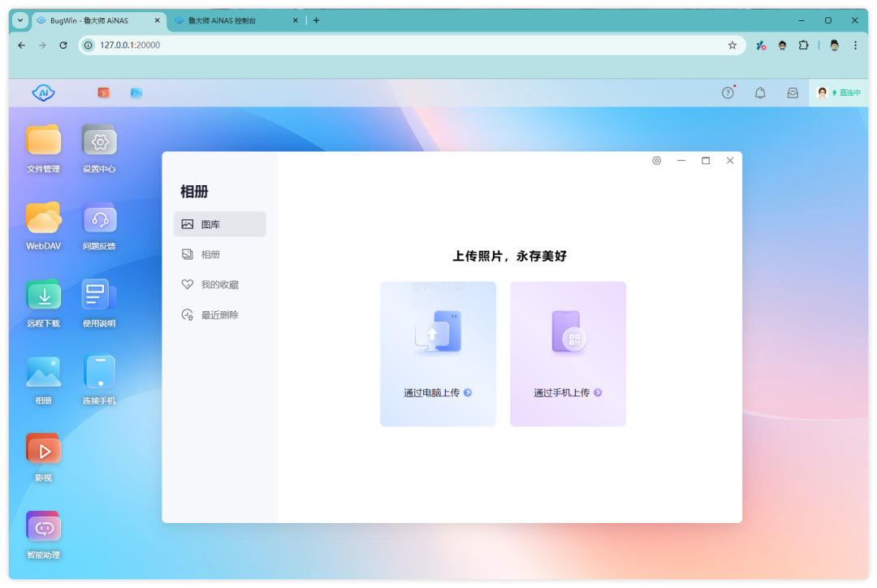Maximize the 相册 window
The height and width of the screenshot is (588, 877).
click(706, 161)
